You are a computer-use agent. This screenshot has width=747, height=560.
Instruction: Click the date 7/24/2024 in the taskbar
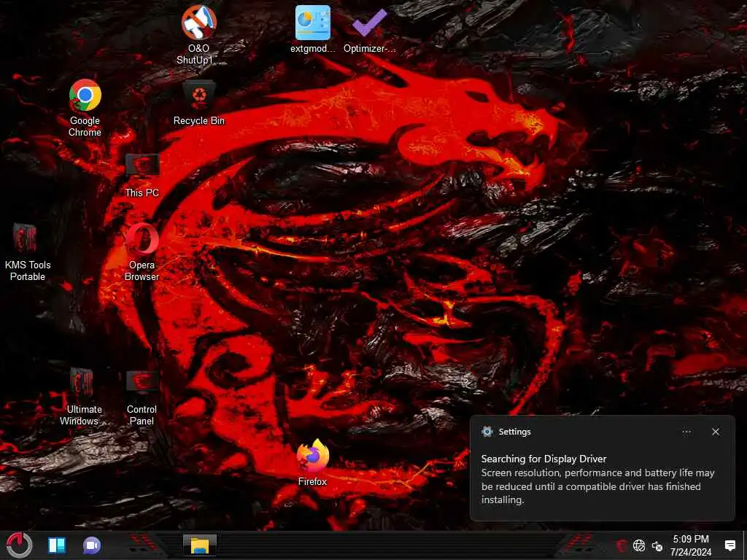[690, 553]
